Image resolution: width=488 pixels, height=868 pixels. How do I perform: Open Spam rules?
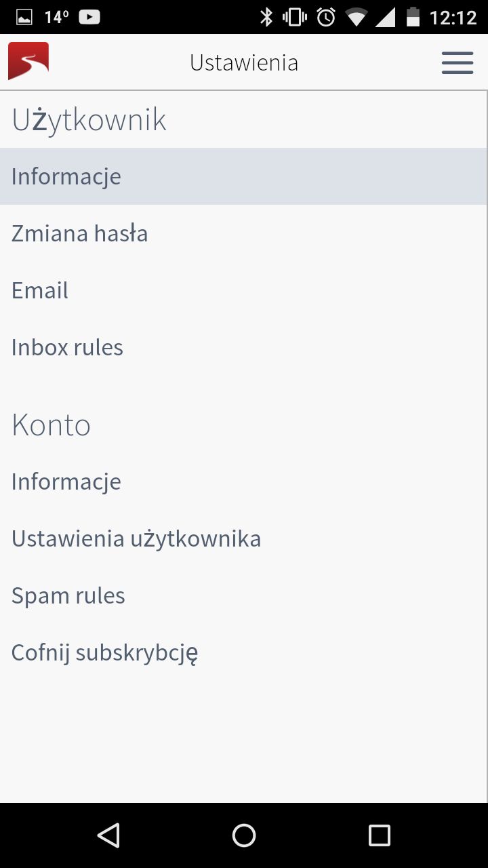click(243, 595)
